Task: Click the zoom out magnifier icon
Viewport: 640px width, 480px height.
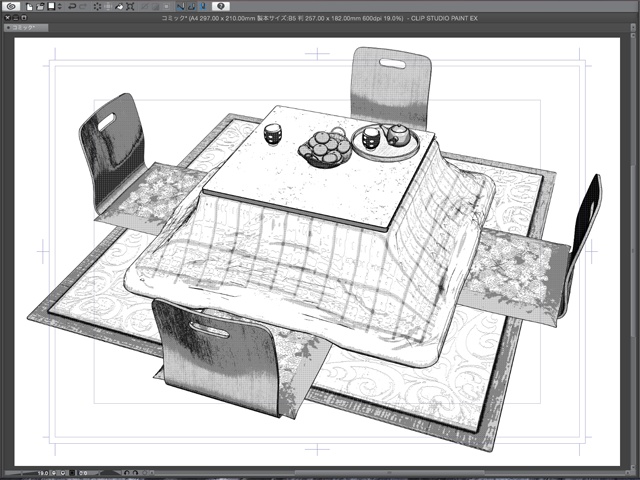Action: (x=54, y=473)
